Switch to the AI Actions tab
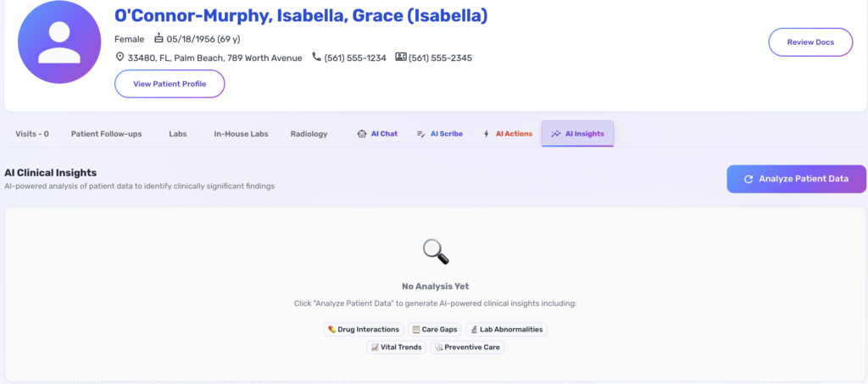Viewport: 868px width, 384px height. click(508, 134)
